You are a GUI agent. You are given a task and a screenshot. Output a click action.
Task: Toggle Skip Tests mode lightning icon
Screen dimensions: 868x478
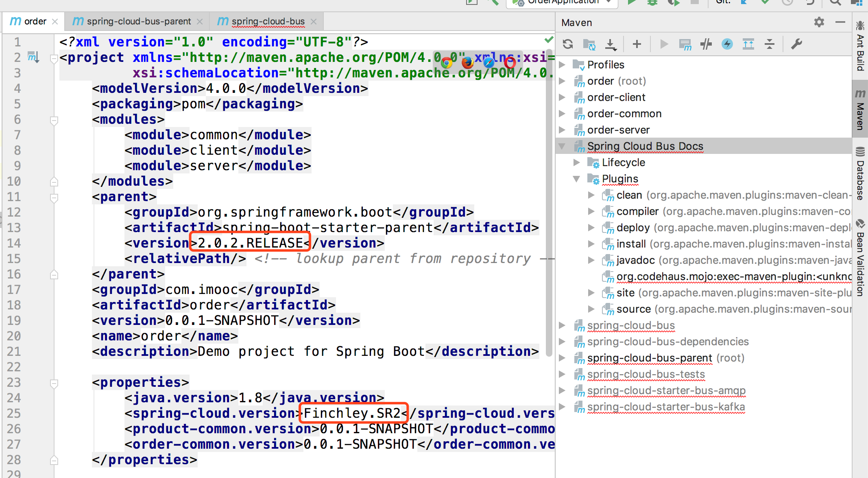(x=727, y=44)
